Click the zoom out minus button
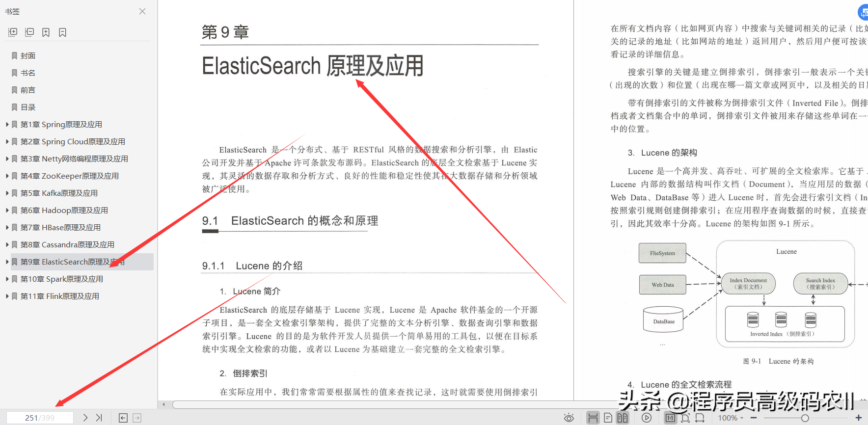868x425 pixels. [754, 418]
